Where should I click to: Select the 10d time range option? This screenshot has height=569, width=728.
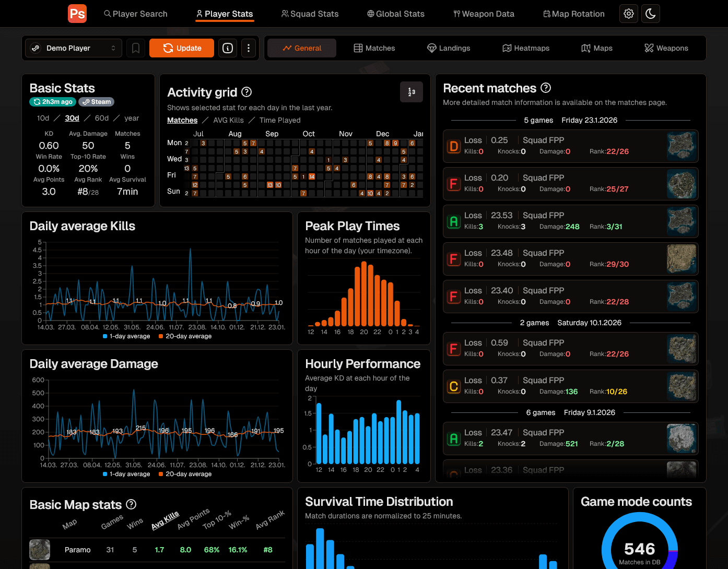[43, 118]
